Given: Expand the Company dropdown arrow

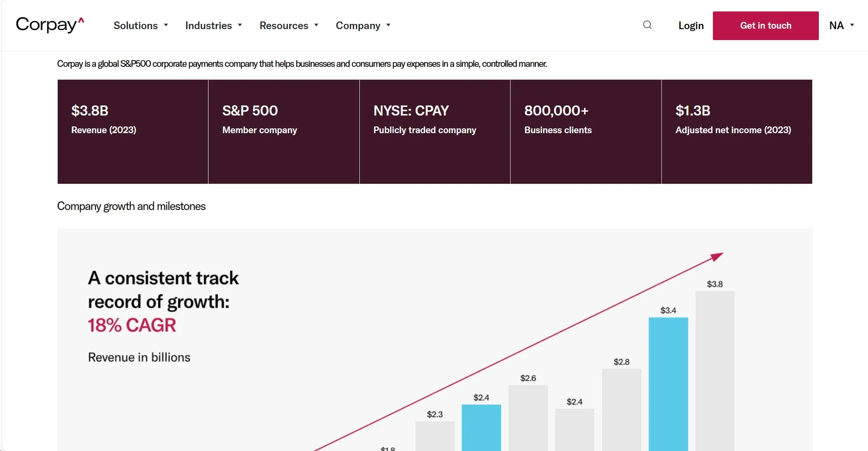Looking at the screenshot, I should (x=388, y=25).
